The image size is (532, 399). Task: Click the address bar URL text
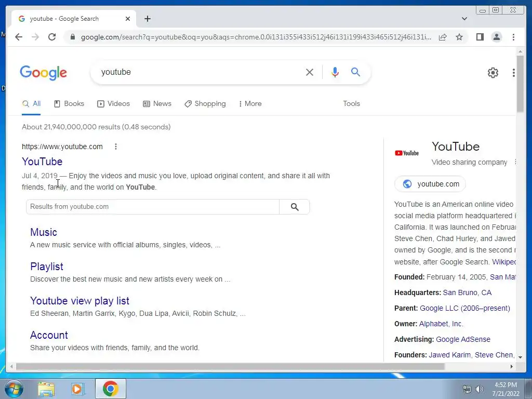point(256,37)
